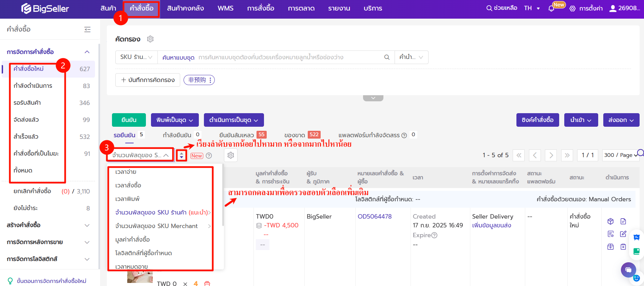This screenshot has height=286, width=644.
Task: Select เวลาสั่งซื้อ sort option
Action: coord(128,185)
